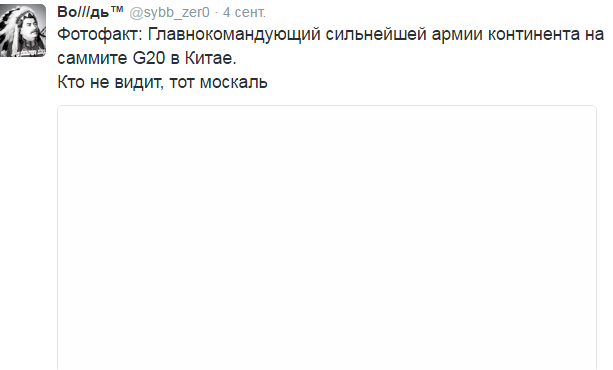This screenshot has width=613, height=370.
Task: Click the line 'Кто не видит, тот москаль'
Action: coord(162,82)
